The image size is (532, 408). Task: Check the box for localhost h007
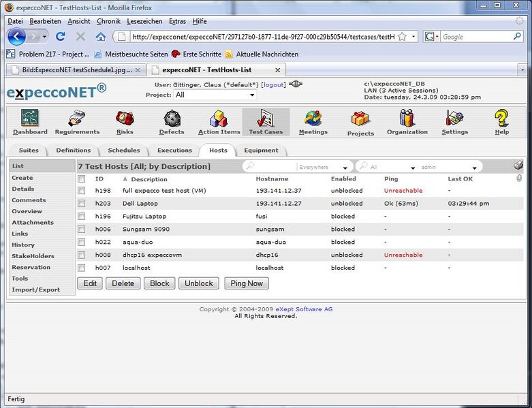pos(82,268)
